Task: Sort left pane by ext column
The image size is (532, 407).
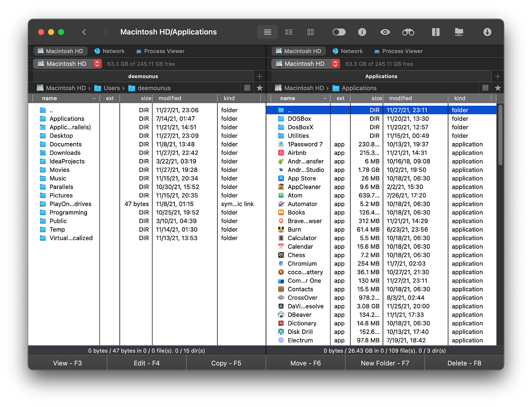Action: pos(110,98)
